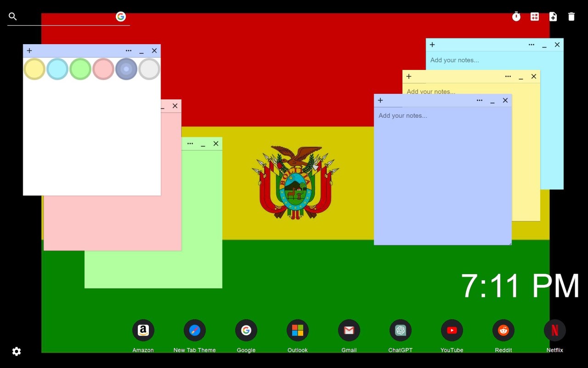
Task: Pick the pink color swatch
Action: (x=103, y=69)
